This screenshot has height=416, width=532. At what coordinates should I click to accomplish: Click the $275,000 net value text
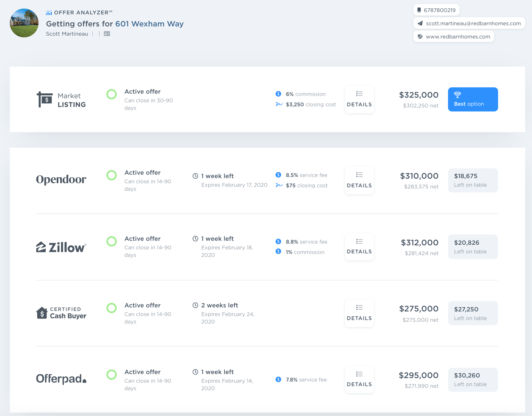point(420,320)
